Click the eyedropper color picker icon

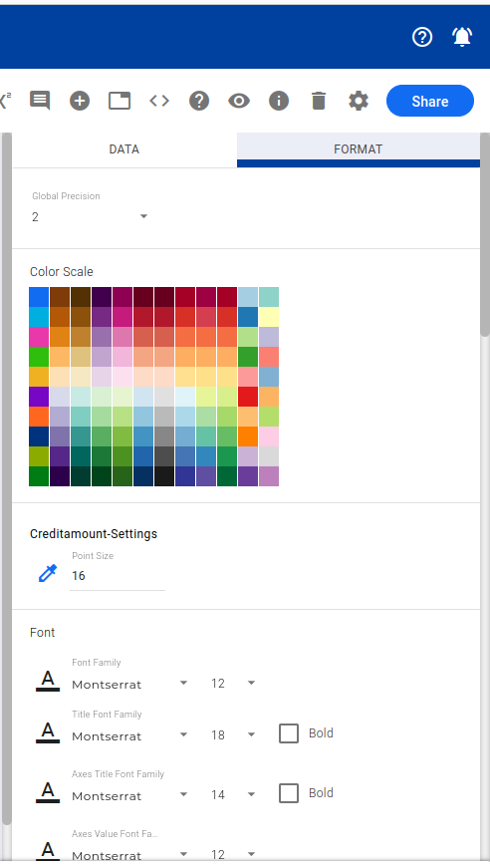[x=48, y=573]
